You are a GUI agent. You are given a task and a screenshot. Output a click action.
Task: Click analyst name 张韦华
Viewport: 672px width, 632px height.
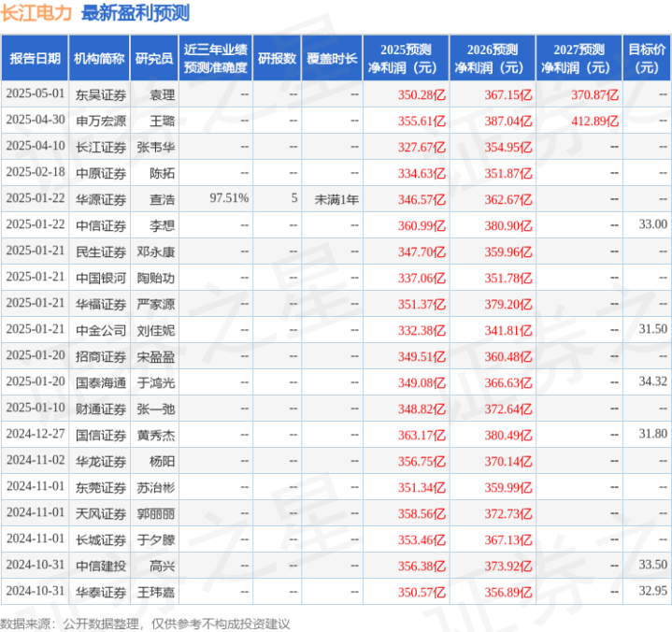pyautogui.click(x=155, y=147)
